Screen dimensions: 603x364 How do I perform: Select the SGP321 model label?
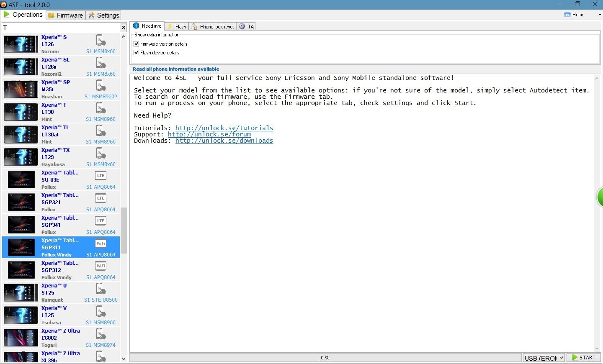(51, 203)
